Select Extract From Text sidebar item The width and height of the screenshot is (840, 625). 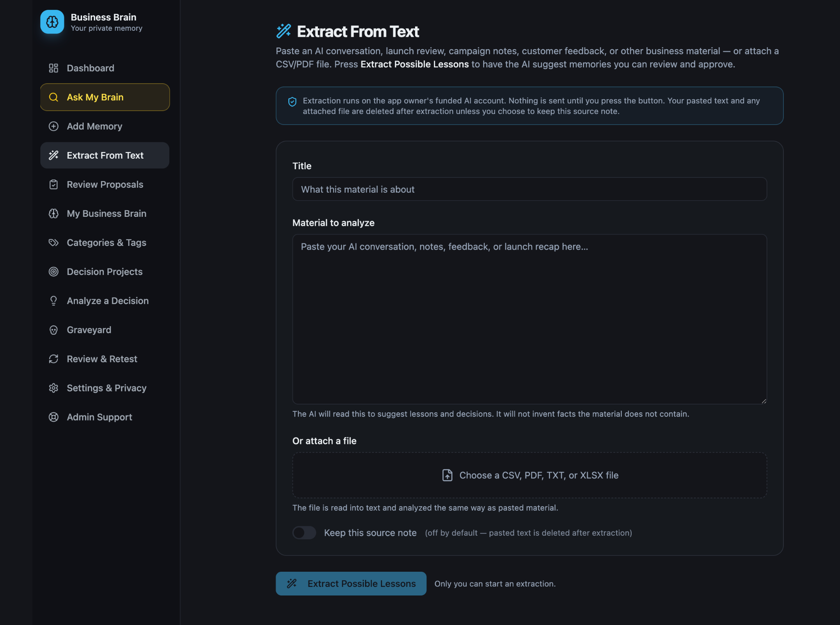[105, 155]
